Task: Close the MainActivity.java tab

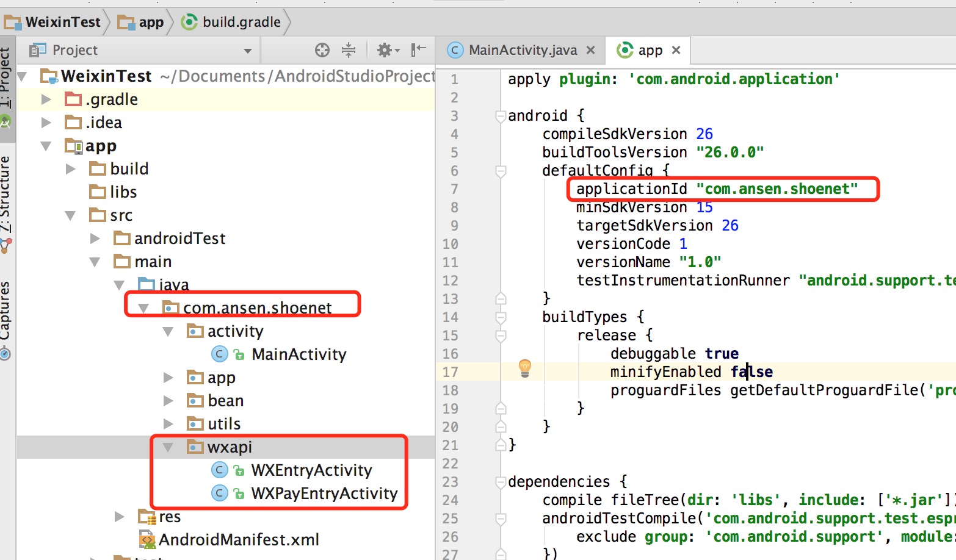Action: click(x=590, y=50)
